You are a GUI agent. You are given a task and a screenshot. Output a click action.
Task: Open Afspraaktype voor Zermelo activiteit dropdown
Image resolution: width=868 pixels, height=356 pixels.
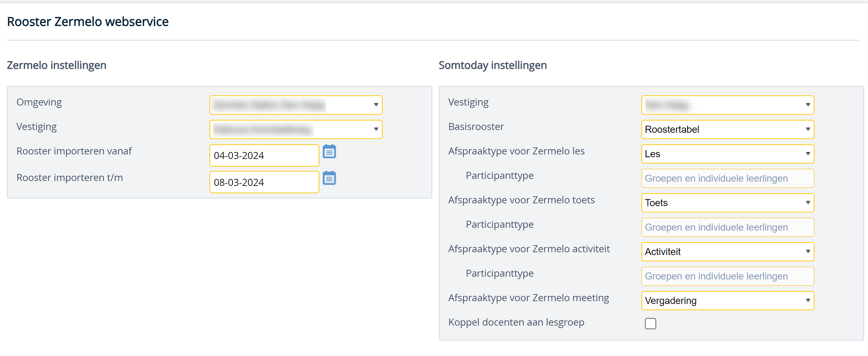(x=728, y=252)
